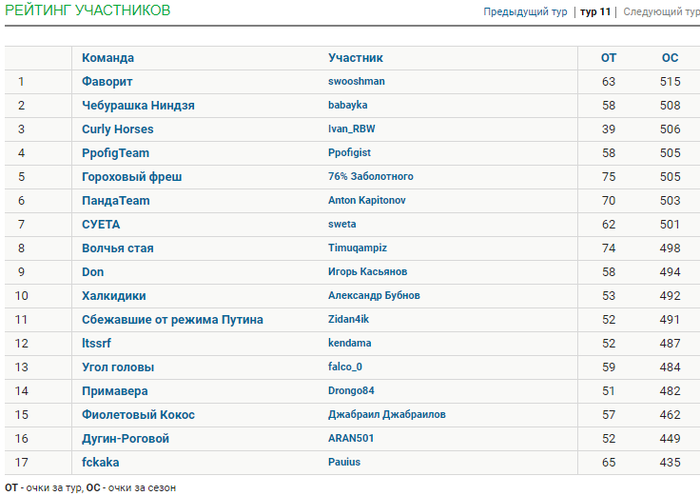Open PpofigTeam team page
Viewport: 700px width, 496px height.
(x=116, y=153)
